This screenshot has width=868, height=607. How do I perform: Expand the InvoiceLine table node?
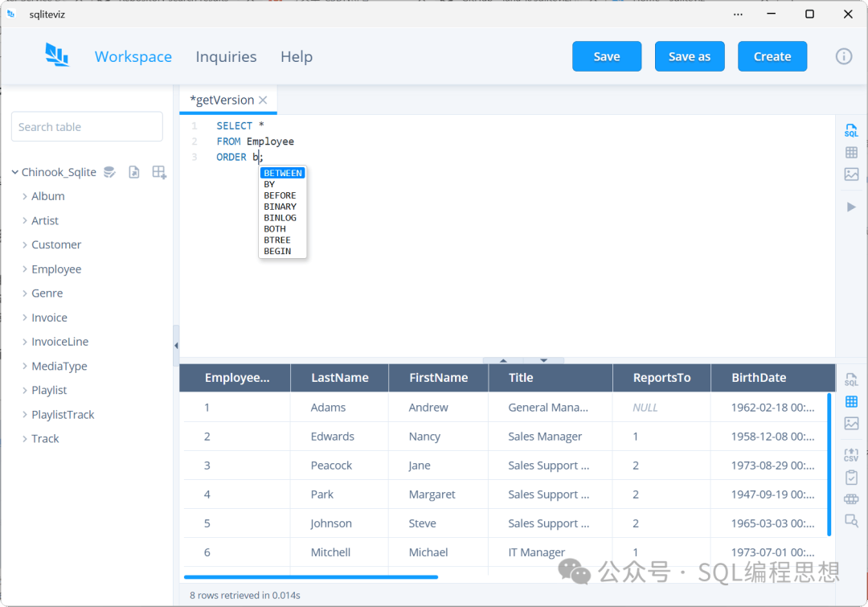point(25,342)
